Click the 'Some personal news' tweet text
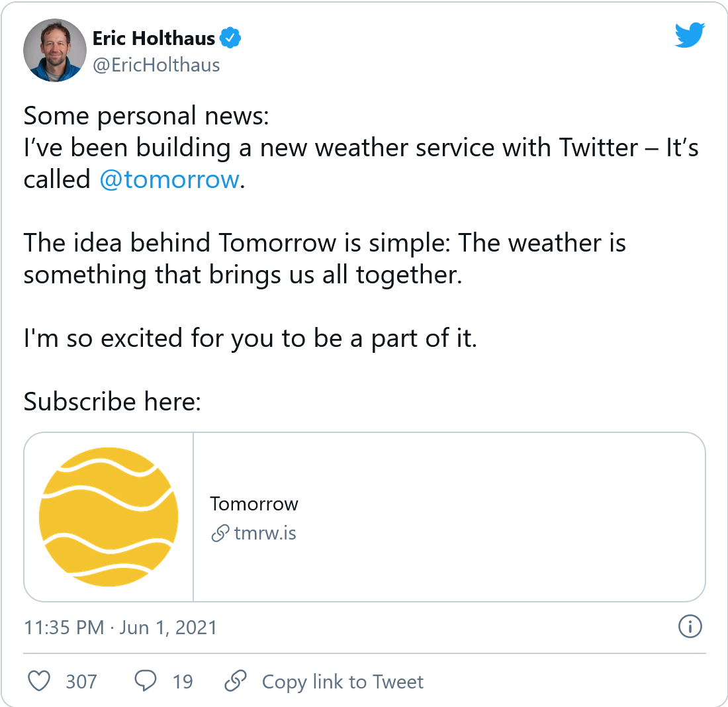Viewport: 728px width, 707px height. (146, 116)
